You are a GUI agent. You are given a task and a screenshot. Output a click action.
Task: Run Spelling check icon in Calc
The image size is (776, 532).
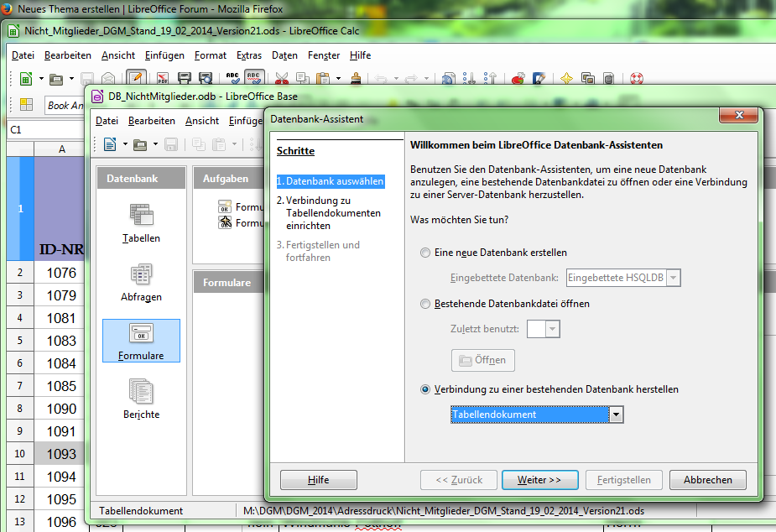pyautogui.click(x=232, y=78)
